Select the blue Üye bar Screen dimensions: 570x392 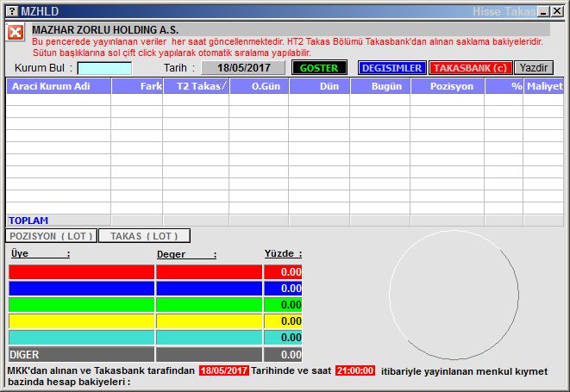point(81,289)
